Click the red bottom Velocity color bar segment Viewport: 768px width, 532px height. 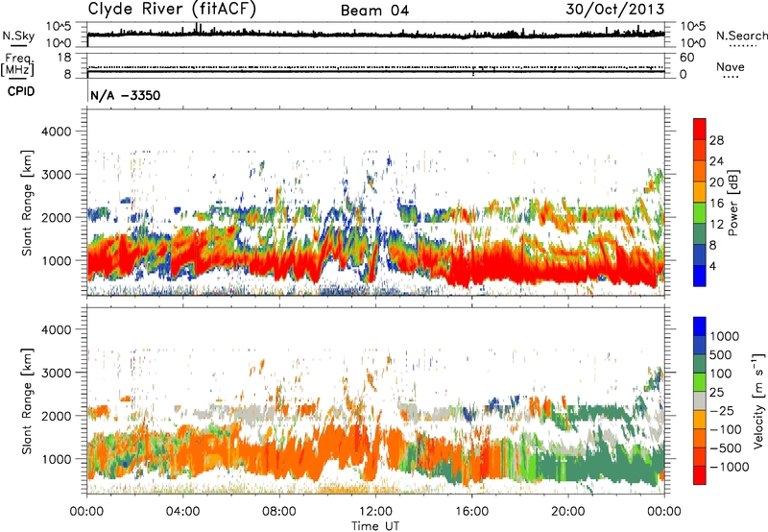[700, 475]
